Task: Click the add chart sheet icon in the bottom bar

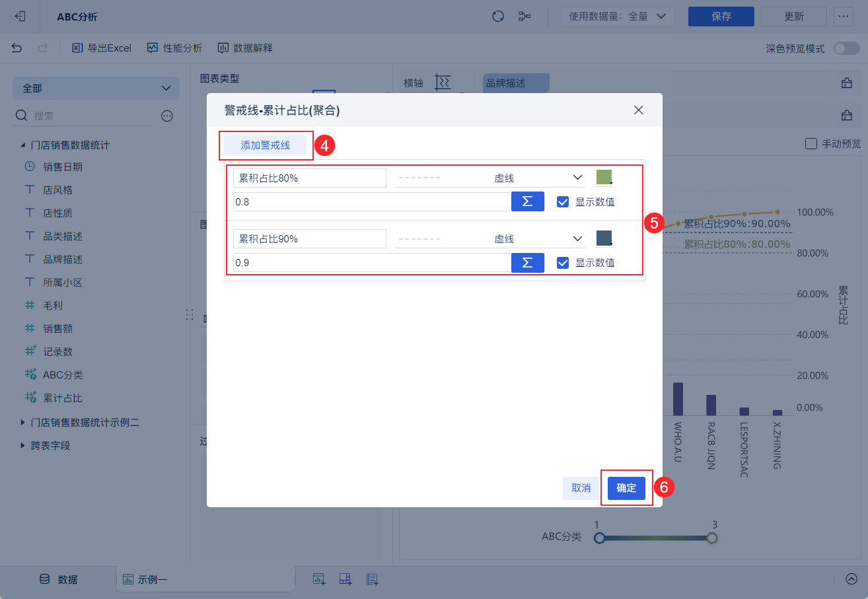Action: coord(319,579)
